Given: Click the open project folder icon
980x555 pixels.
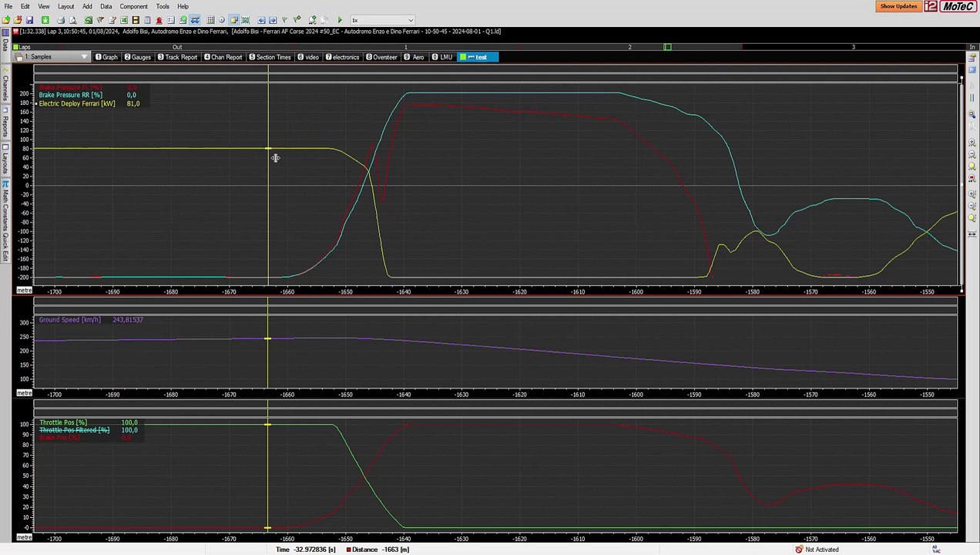Looking at the screenshot, I should coord(17,20).
